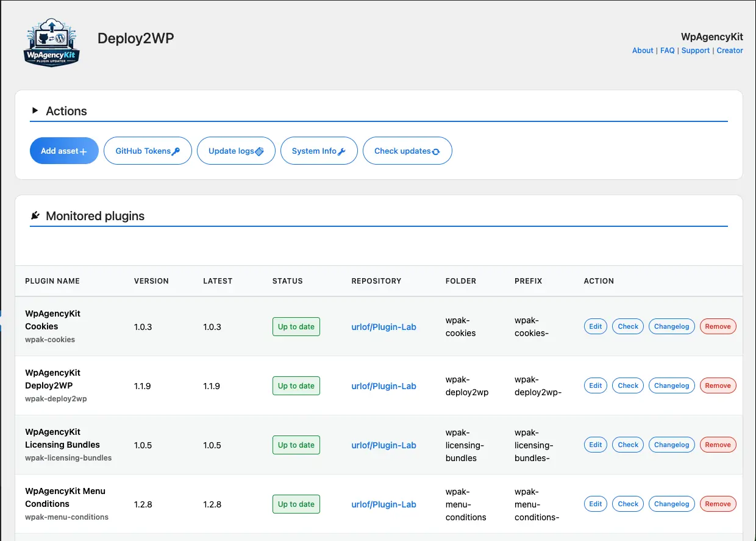The width and height of the screenshot is (756, 541).
Task: Check the WpAgencyKit Deploy2WP plugin
Action: (x=628, y=385)
